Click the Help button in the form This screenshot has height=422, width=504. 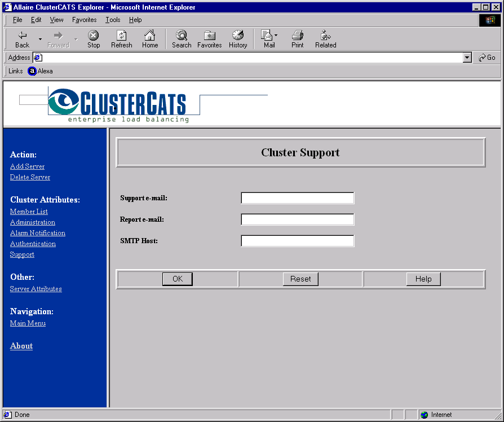coord(423,279)
